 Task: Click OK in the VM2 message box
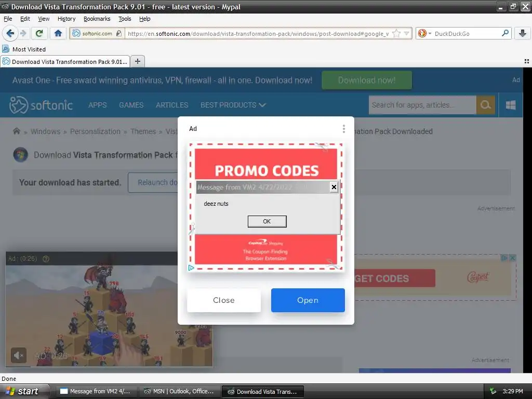[x=267, y=221]
